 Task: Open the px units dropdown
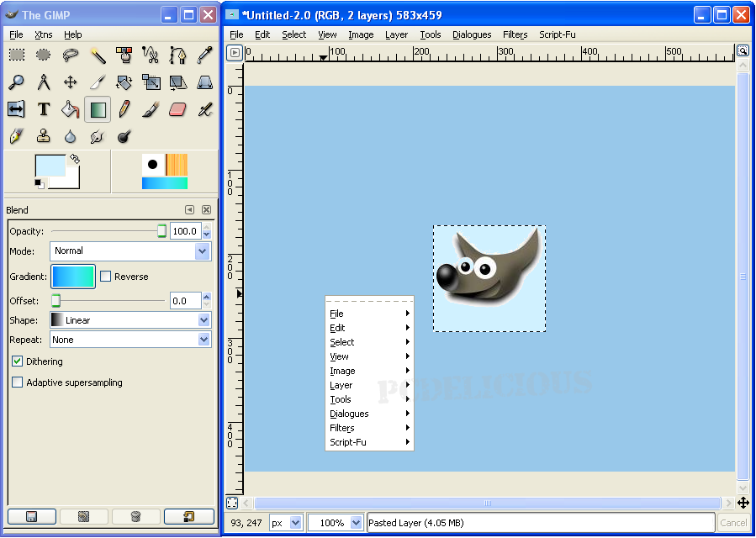285,523
